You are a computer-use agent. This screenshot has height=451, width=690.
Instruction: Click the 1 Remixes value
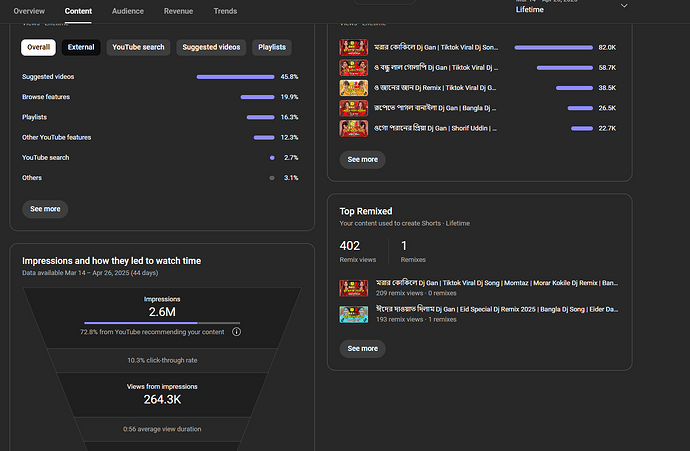point(404,246)
